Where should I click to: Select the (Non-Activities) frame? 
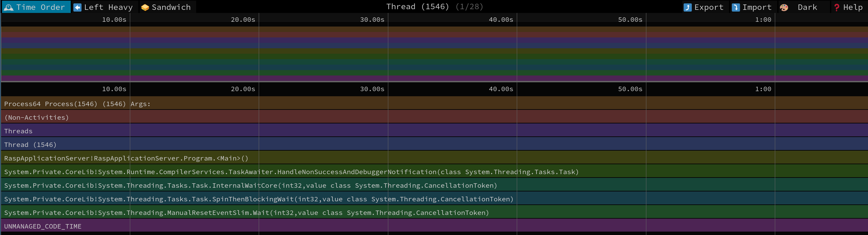coord(36,117)
